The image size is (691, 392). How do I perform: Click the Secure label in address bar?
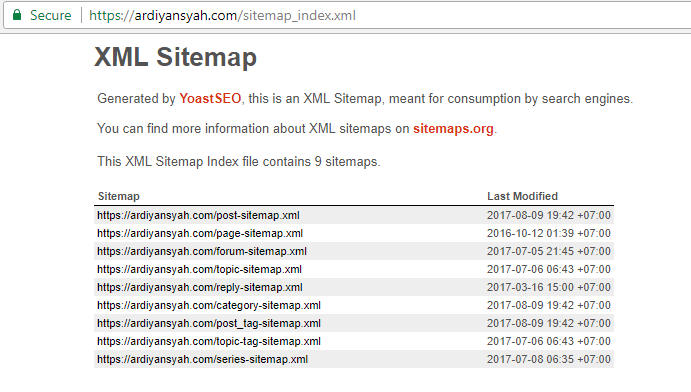(x=50, y=15)
